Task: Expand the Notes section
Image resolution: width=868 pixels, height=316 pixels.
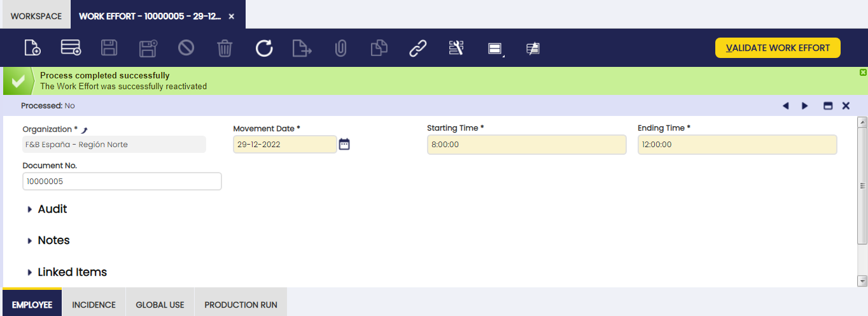Action: coord(53,240)
